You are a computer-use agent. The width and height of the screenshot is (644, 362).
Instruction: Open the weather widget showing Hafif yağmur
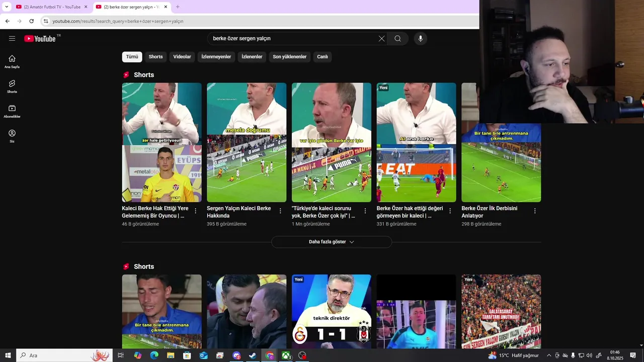pos(513,355)
